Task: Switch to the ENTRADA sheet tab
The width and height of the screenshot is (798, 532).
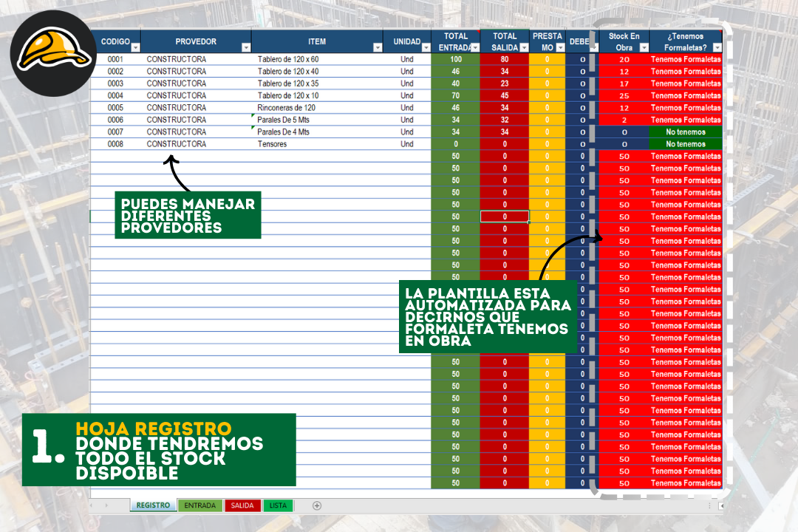Action: [200, 505]
